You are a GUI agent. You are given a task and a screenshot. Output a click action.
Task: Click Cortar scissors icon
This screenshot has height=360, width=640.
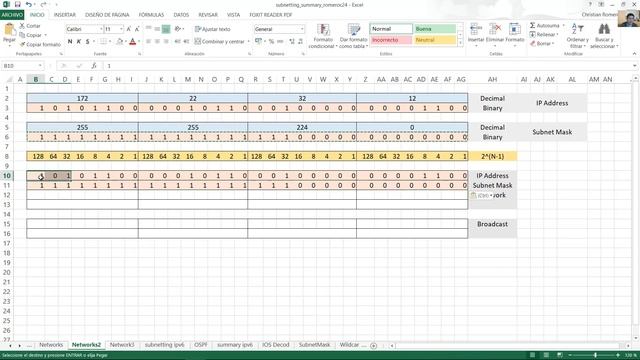point(22,26)
